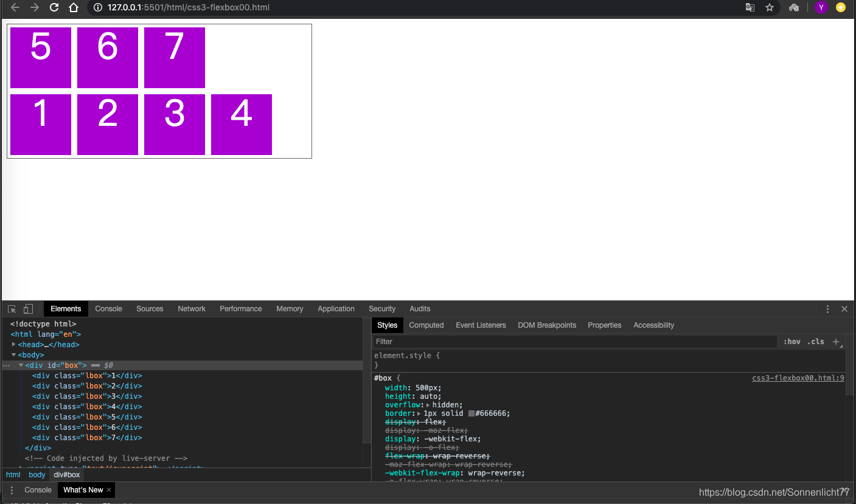Open the Audits tab
Image resolution: width=856 pixels, height=504 pixels.
(420, 309)
